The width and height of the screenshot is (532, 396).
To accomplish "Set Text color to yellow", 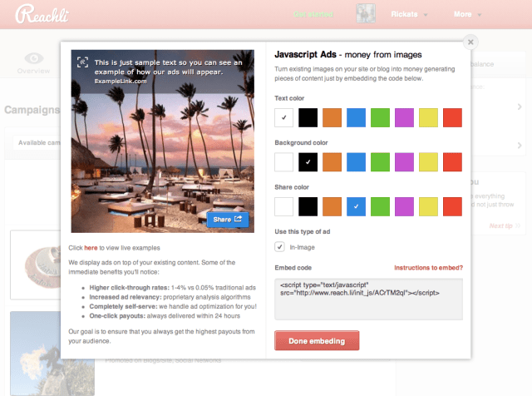I will tap(429, 117).
